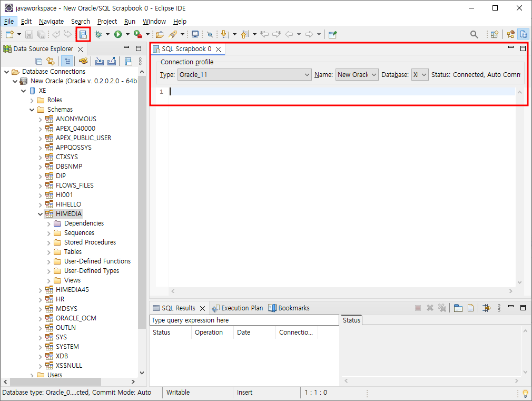The height and width of the screenshot is (401, 532).
Task: Click the Java perspective icon at top right
Action: tap(510, 34)
